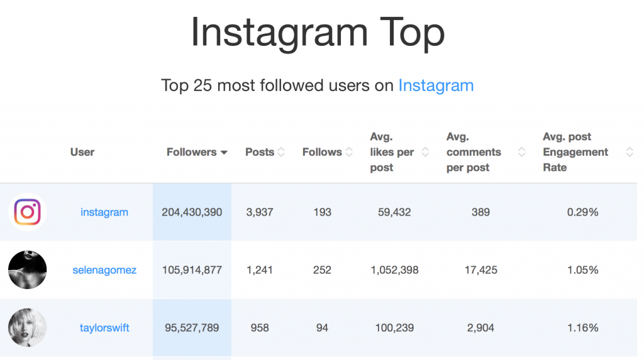Screen dimensions: 644x360
Task: Sort by Posts using its sort arrows
Action: 281,152
